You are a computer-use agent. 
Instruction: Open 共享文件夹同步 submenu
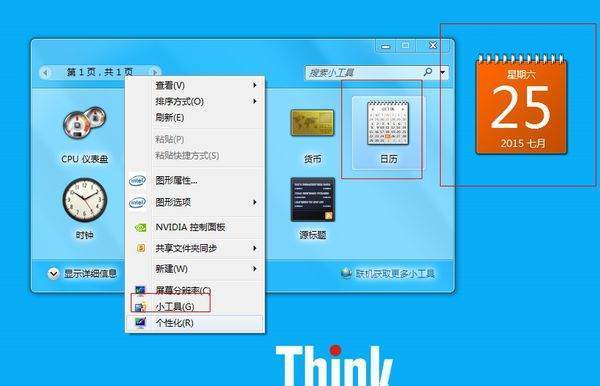(x=195, y=248)
